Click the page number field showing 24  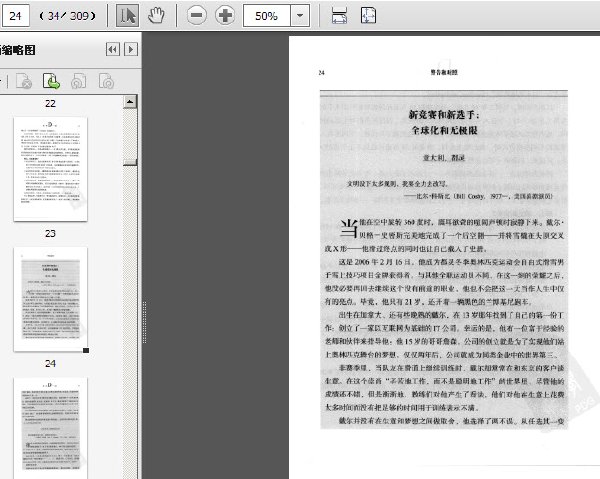pos(16,16)
